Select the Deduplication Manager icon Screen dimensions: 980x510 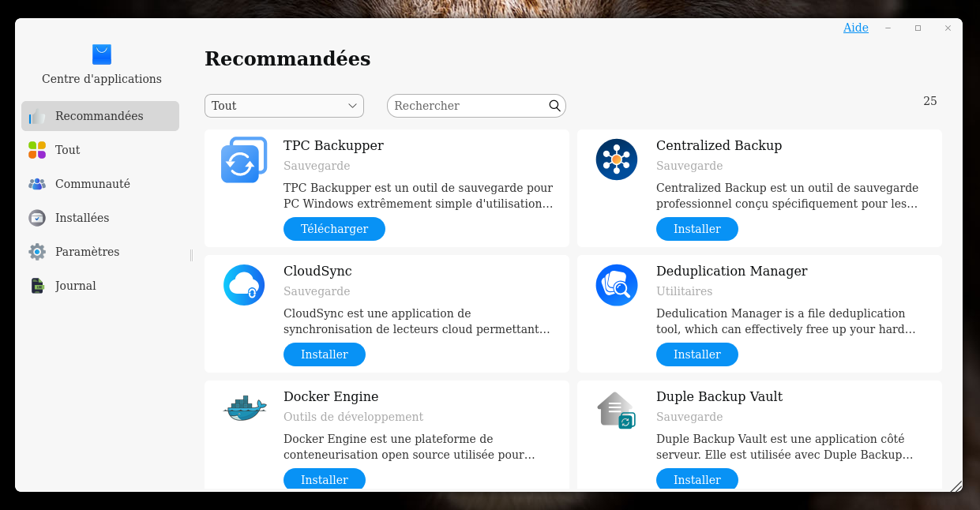[616, 285]
